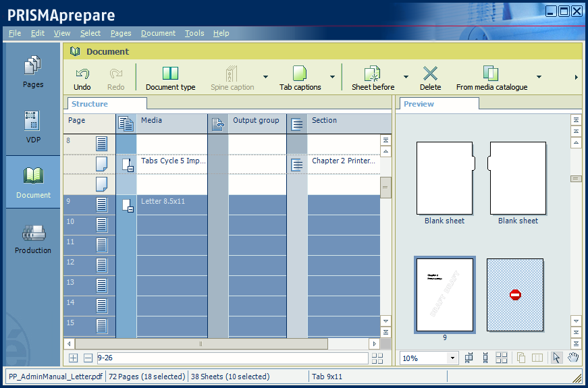Click the media icon for Letter 8.5x11

pyautogui.click(x=128, y=205)
